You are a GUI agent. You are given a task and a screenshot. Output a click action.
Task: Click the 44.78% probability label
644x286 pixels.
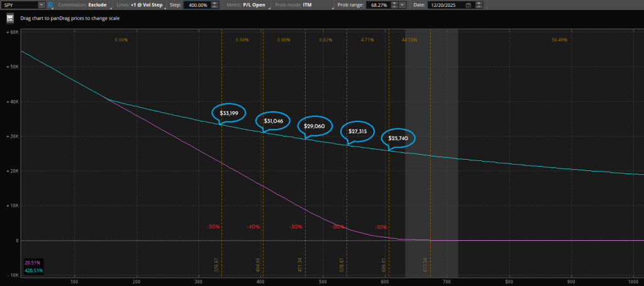(x=409, y=40)
